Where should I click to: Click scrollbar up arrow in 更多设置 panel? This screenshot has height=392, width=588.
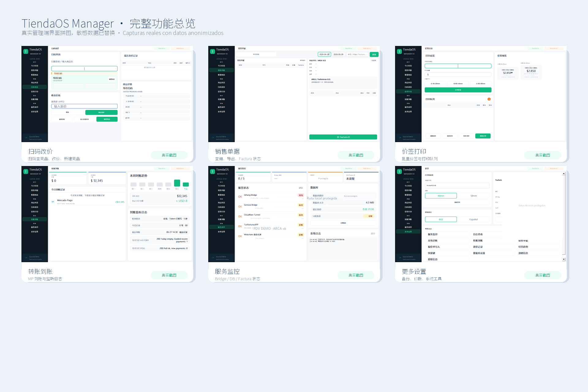(563, 174)
